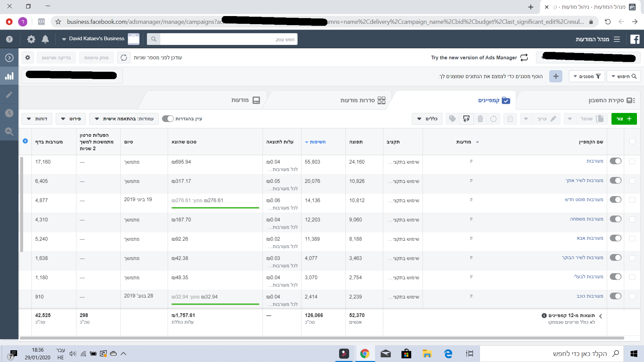The width and height of the screenshot is (644, 362).
Task: Switch to the מודעות tab
Action: tap(246, 100)
